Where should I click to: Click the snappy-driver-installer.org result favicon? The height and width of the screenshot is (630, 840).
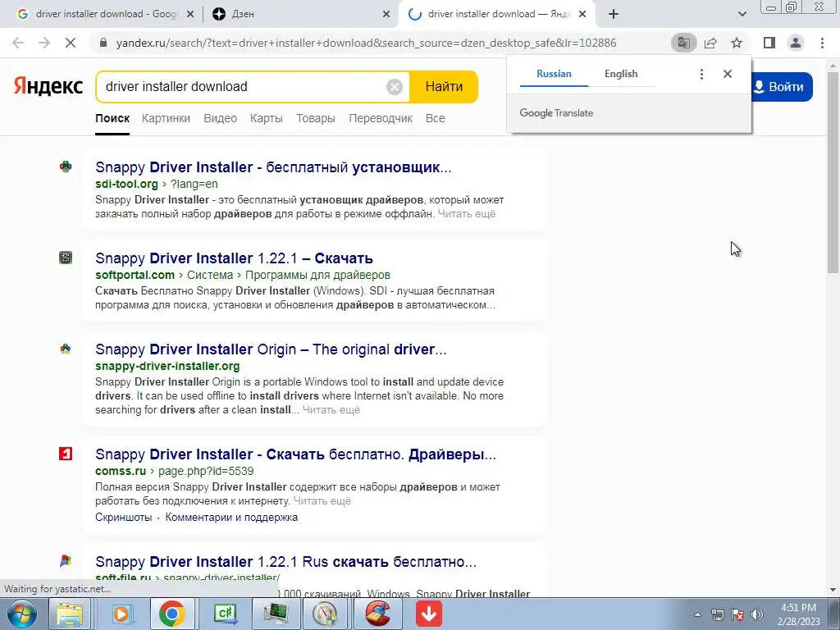coord(66,349)
